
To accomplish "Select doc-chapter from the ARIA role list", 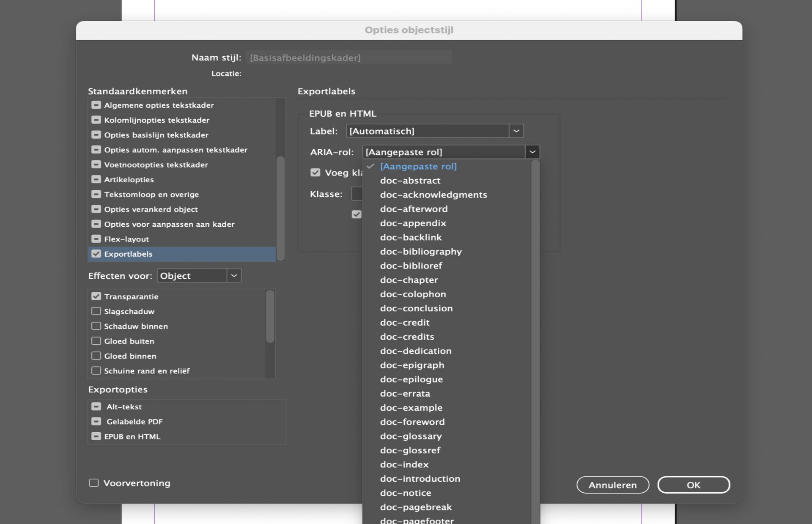I will (409, 280).
